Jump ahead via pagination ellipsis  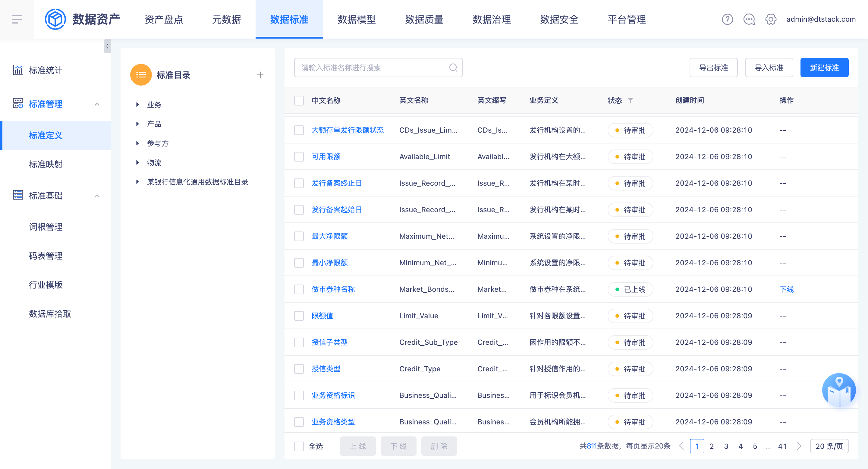click(x=768, y=447)
